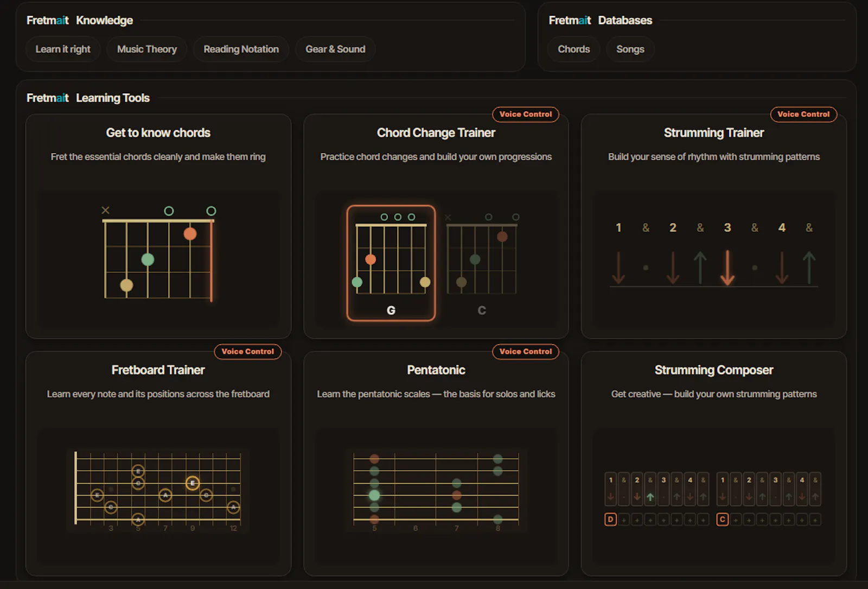Click the yellow finger dot in Get to know chords
The height and width of the screenshot is (589, 868).
tap(126, 285)
